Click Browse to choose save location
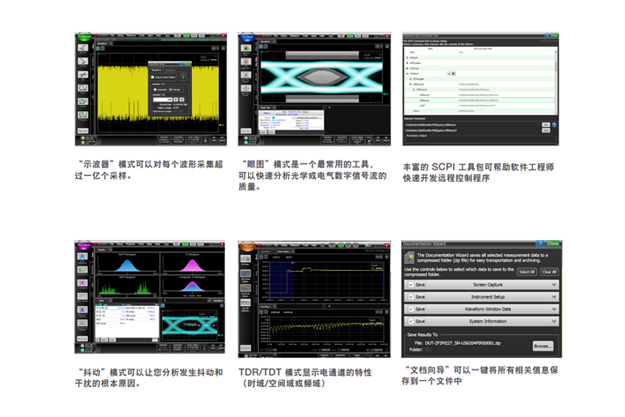Image resolution: width=625 pixels, height=417 pixels. [543, 346]
